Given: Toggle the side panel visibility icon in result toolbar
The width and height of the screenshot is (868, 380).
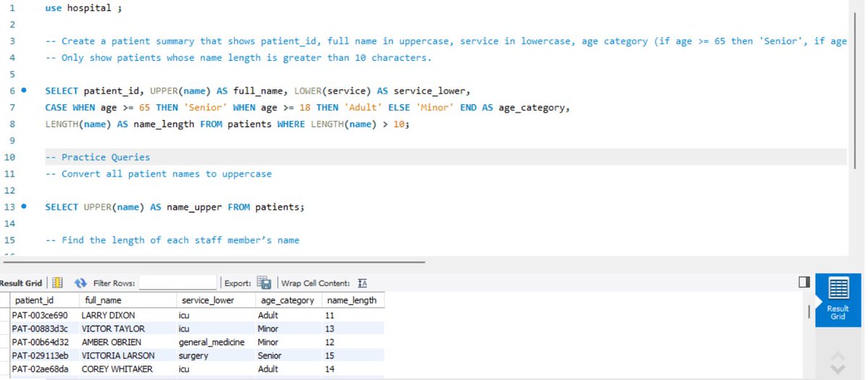Looking at the screenshot, I should coord(804,282).
